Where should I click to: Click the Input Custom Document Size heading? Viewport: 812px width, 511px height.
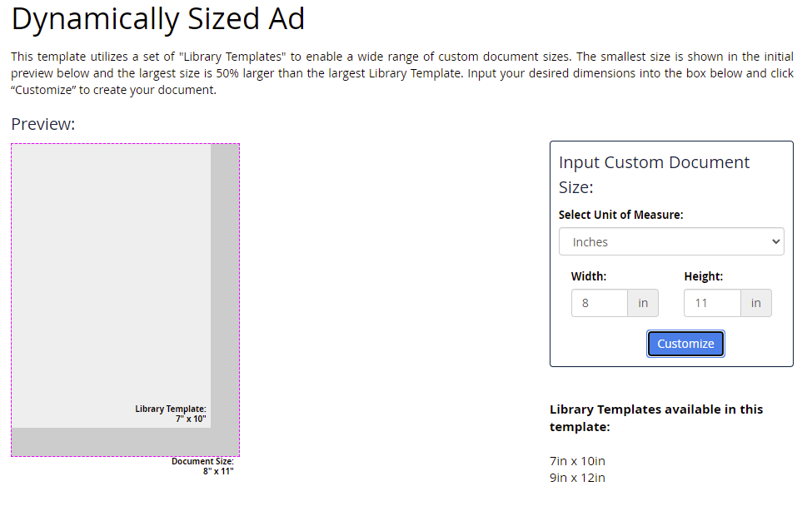pos(654,174)
